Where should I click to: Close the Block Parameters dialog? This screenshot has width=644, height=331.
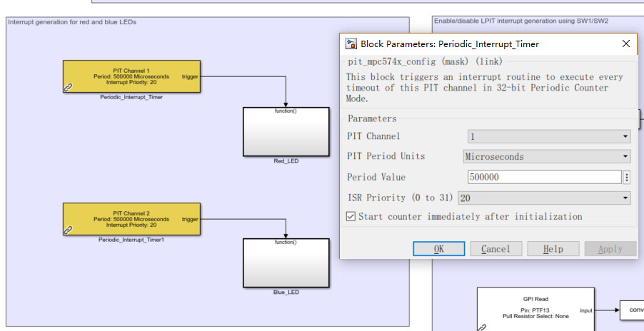pyautogui.click(x=626, y=44)
